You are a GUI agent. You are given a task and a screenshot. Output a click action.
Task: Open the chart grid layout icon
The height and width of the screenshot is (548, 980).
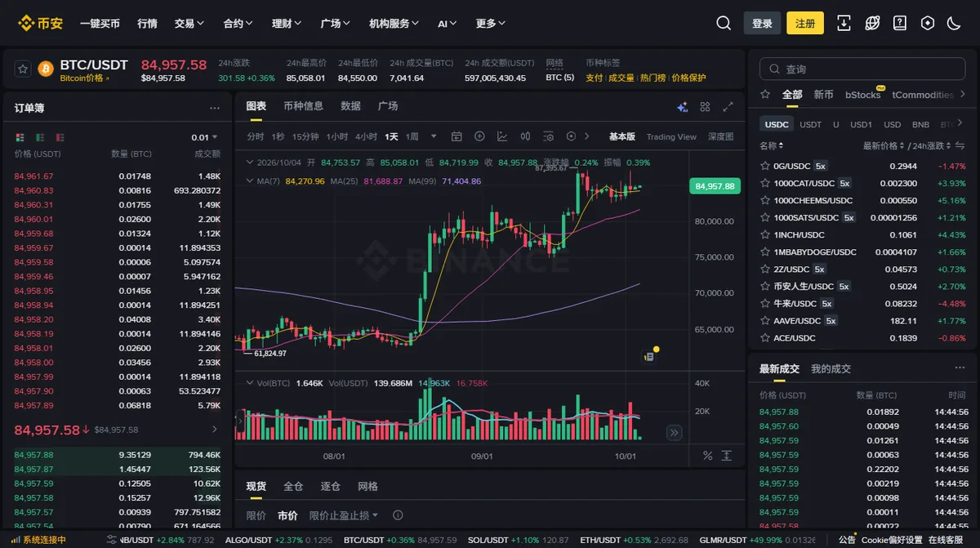coord(705,107)
